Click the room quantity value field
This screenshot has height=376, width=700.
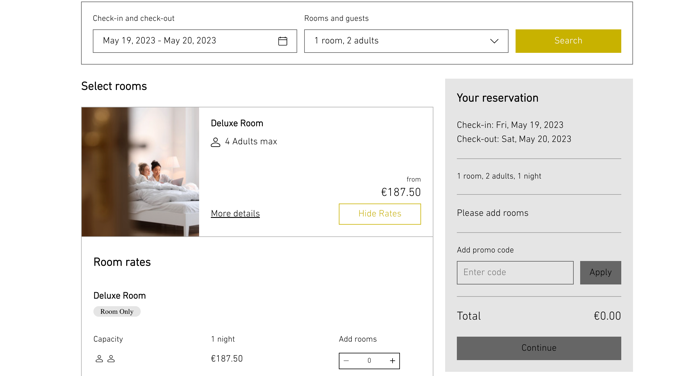(369, 361)
